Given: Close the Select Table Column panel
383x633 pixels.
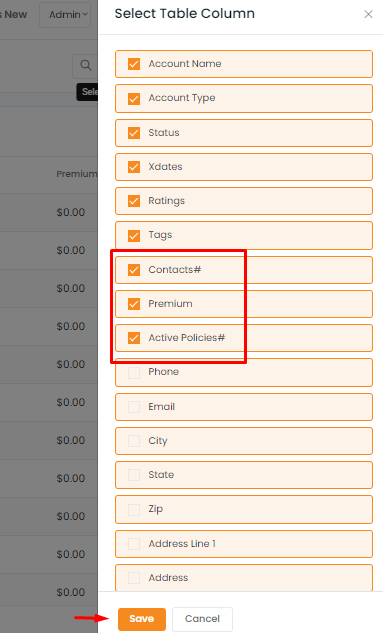Looking at the screenshot, I should (368, 14).
